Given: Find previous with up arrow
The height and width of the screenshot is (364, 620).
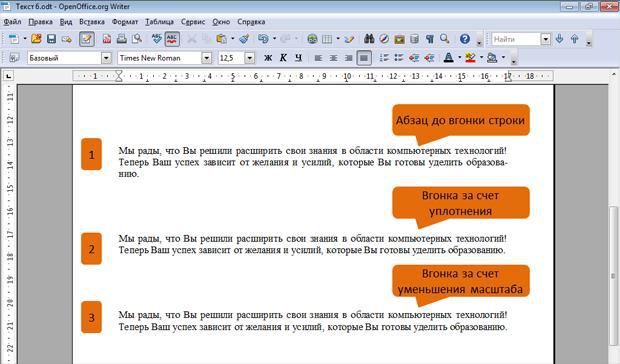Looking at the screenshot, I should click(x=575, y=39).
